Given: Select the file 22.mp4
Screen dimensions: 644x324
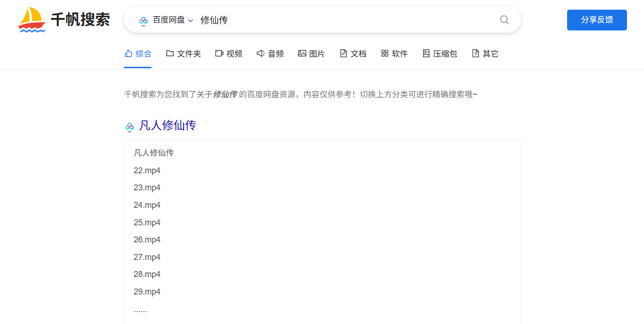Looking at the screenshot, I should pyautogui.click(x=147, y=171).
